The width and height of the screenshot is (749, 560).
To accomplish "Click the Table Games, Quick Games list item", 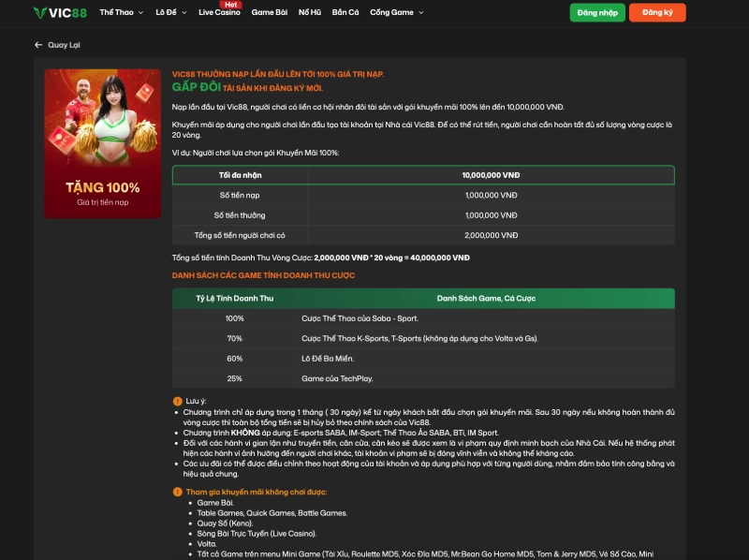I will (272, 513).
